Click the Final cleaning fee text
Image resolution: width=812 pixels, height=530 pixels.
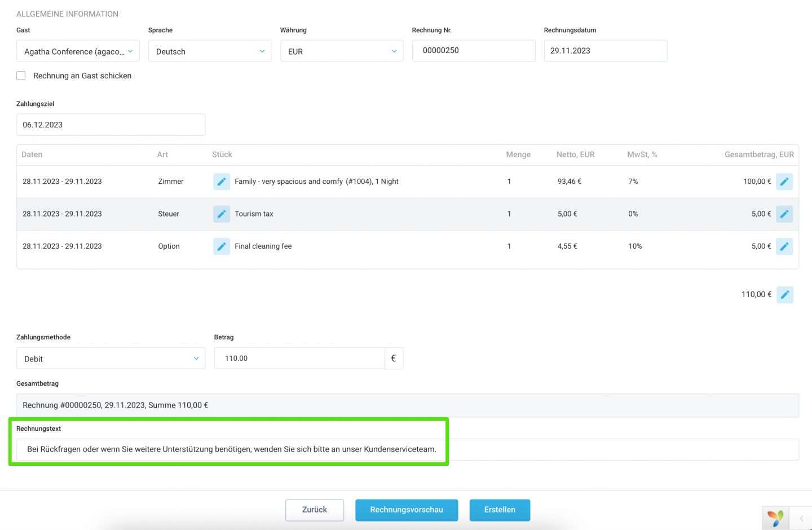pos(263,246)
